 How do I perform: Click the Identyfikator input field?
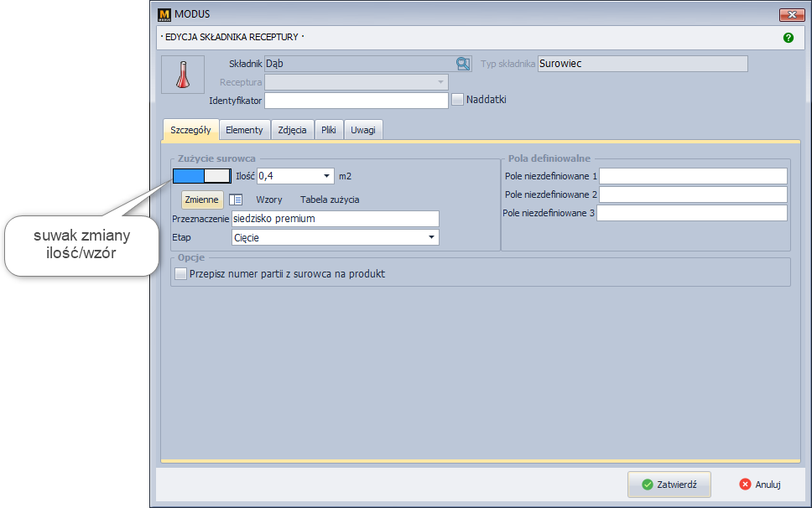[357, 101]
